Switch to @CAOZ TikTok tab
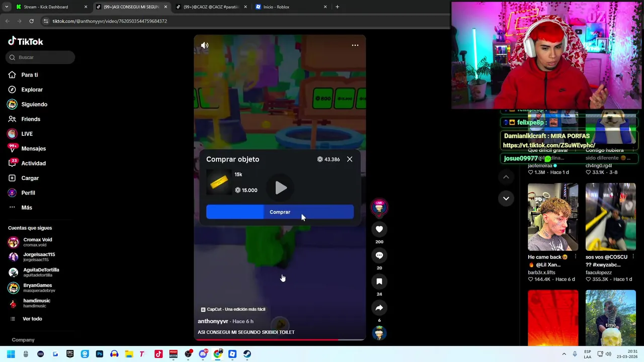The image size is (644, 362). (x=211, y=7)
